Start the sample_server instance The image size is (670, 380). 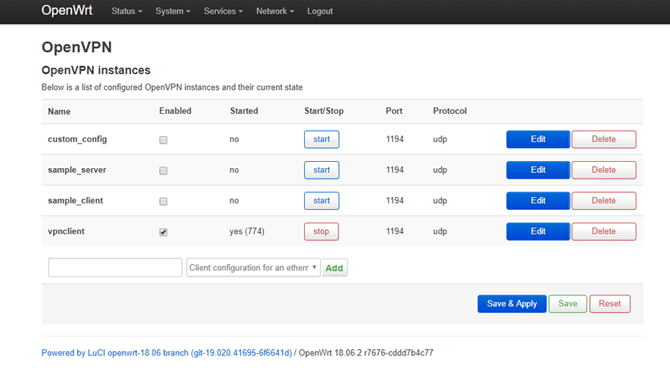[321, 170]
